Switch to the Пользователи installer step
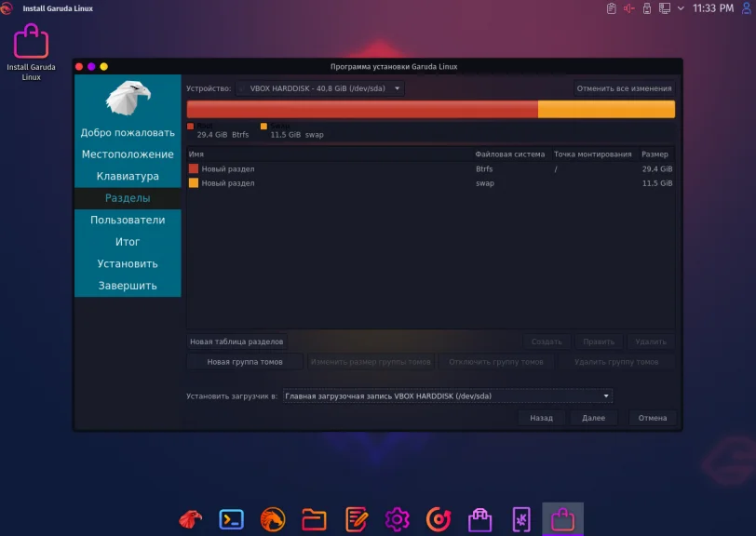 128,220
